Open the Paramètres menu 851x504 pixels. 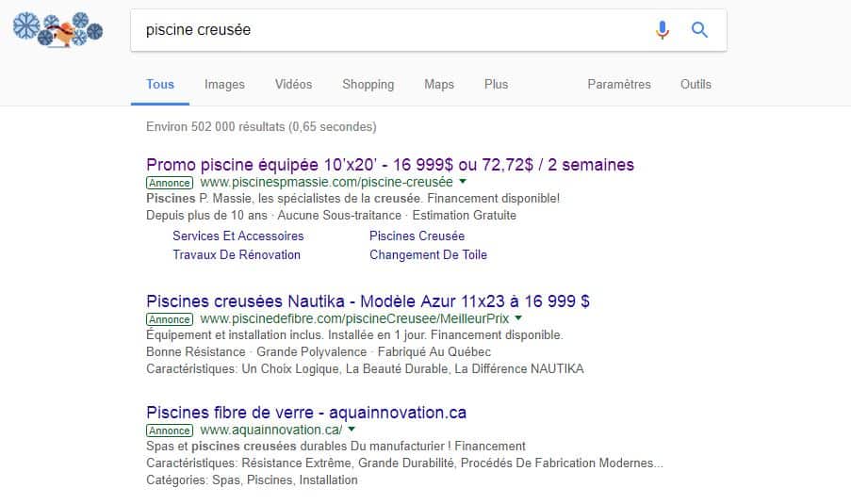619,85
